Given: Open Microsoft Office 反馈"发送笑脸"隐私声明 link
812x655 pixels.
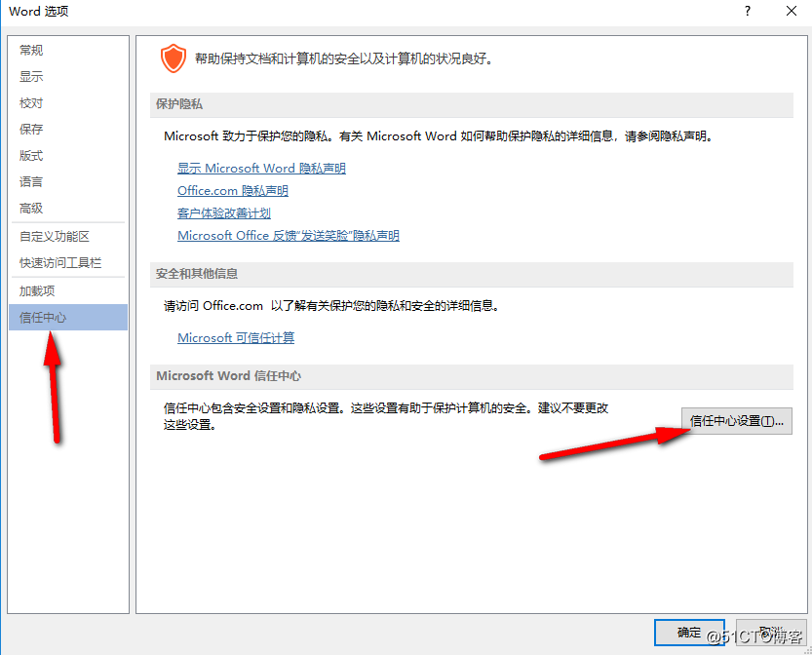Looking at the screenshot, I should (288, 236).
